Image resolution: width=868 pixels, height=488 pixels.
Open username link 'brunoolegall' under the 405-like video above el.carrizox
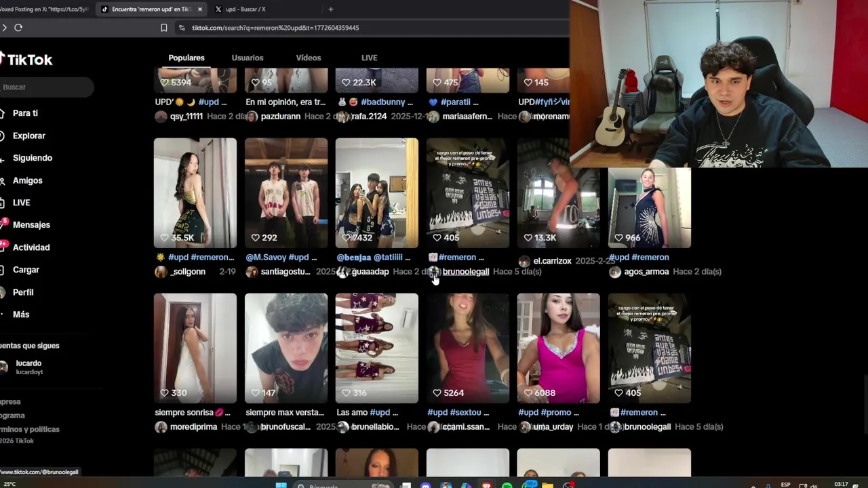pos(466,272)
